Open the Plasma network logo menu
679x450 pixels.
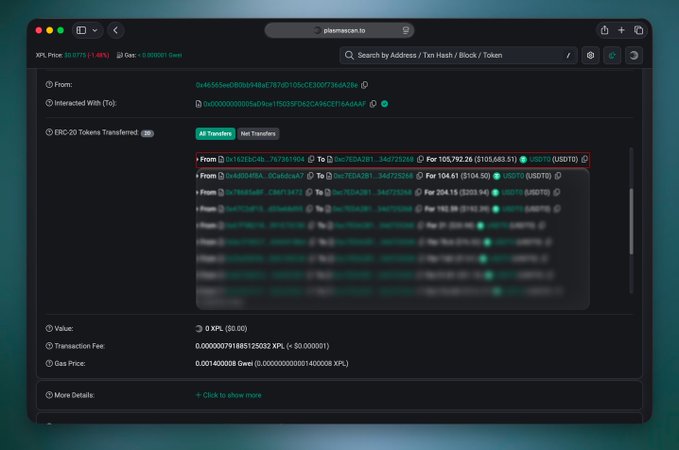tap(634, 55)
